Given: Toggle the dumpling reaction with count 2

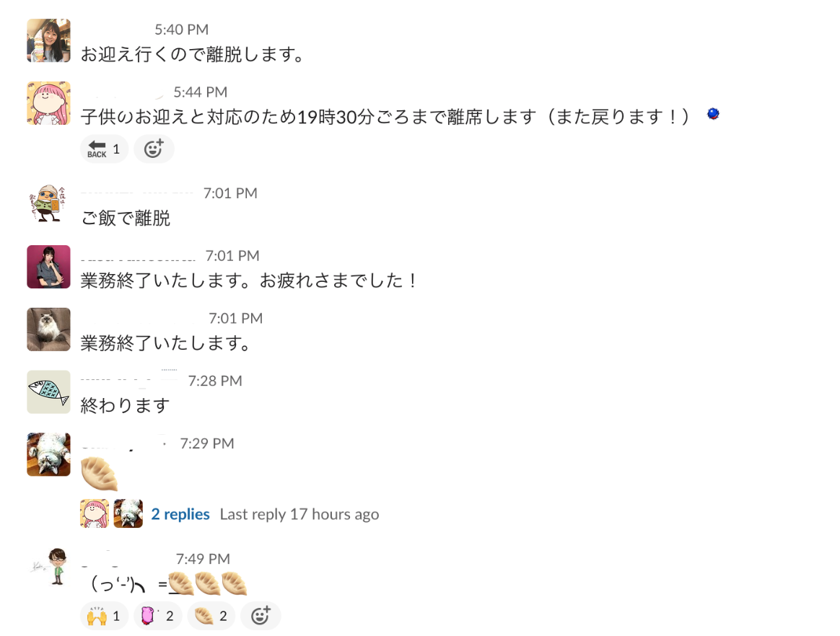Looking at the screenshot, I should coord(211,616).
